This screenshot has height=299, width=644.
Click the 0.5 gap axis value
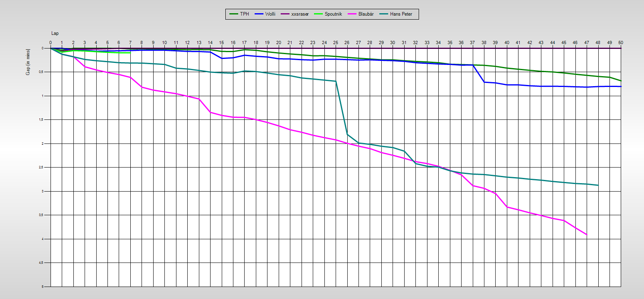41,72
